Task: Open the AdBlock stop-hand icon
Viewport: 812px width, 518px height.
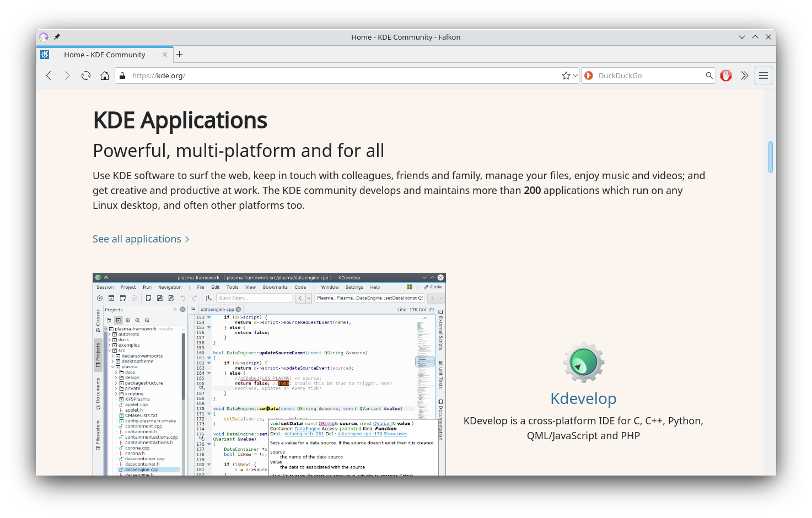Action: coord(726,75)
